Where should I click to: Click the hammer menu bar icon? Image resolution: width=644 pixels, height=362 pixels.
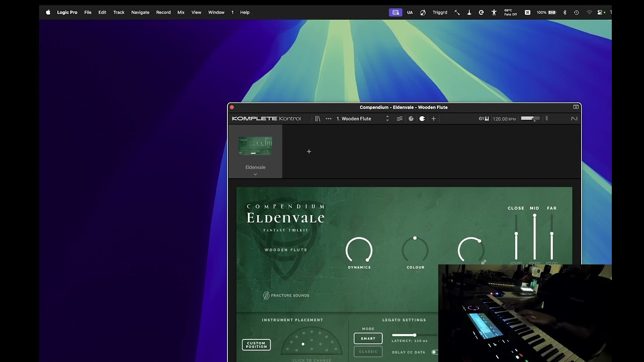[x=457, y=12]
